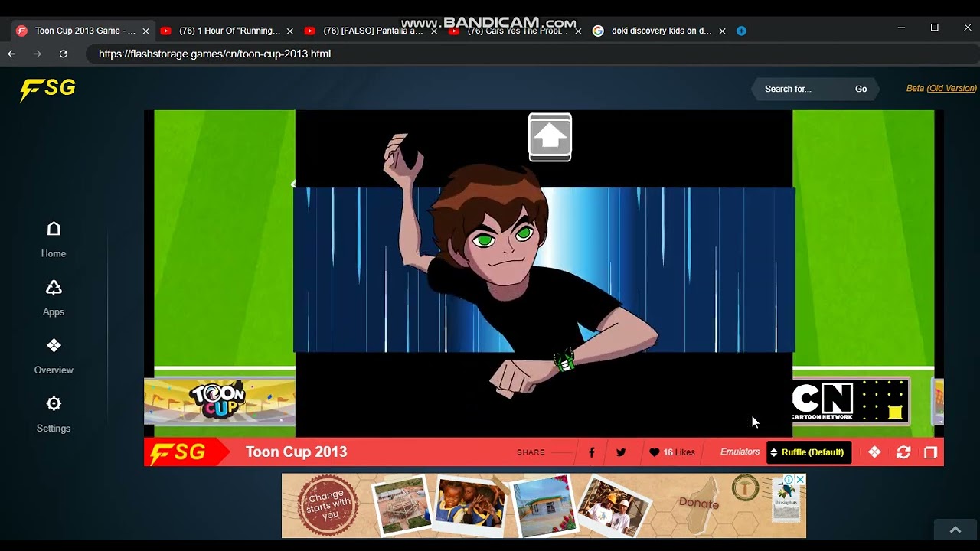
Task: Click the FSG logo in game bar
Action: pos(178,452)
